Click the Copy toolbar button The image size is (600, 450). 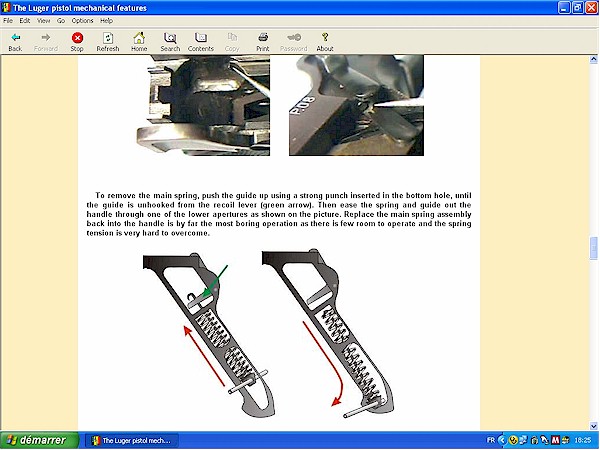(x=232, y=42)
